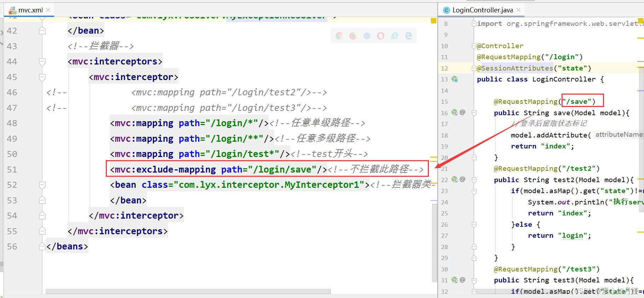Click the @ mapping icon on line 22
Screen dimensions: 644x298
click(462, 179)
